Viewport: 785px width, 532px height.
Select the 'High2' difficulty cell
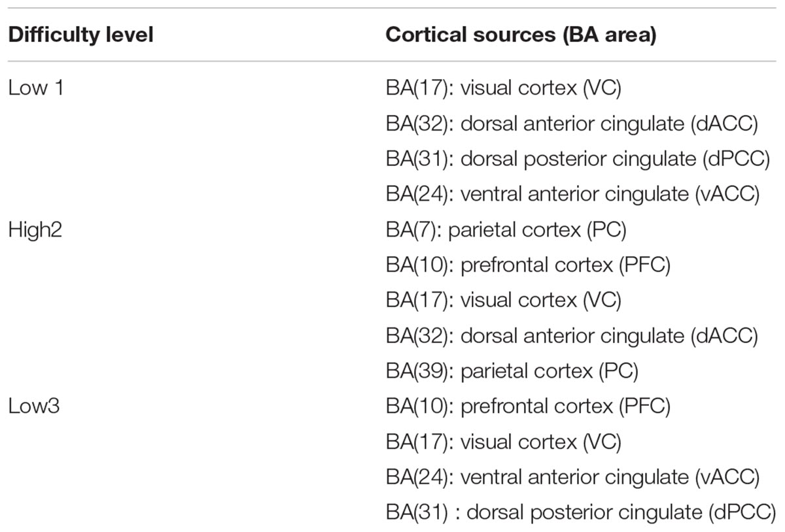pyautogui.click(x=35, y=230)
